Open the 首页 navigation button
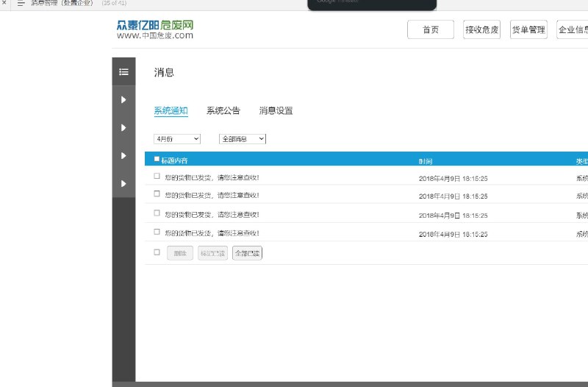 [431, 29]
